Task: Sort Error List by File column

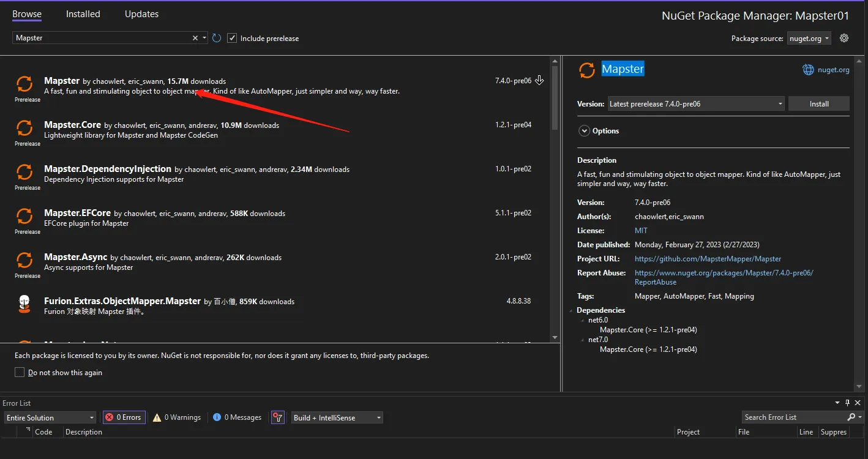Action: pos(744,432)
